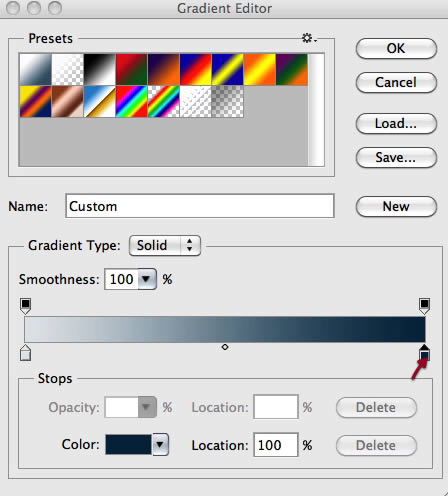448x496 pixels.
Task: Create a New gradient preset
Action: 396,206
